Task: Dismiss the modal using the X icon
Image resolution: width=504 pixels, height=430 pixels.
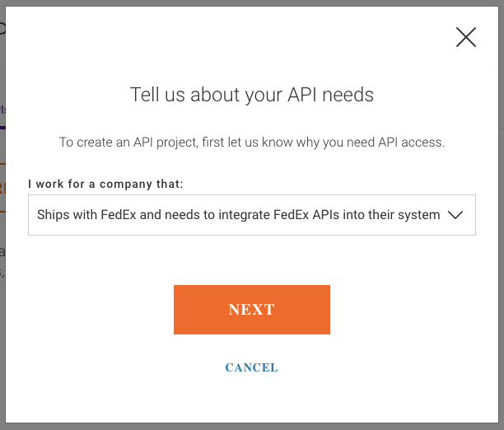Action: [x=466, y=37]
